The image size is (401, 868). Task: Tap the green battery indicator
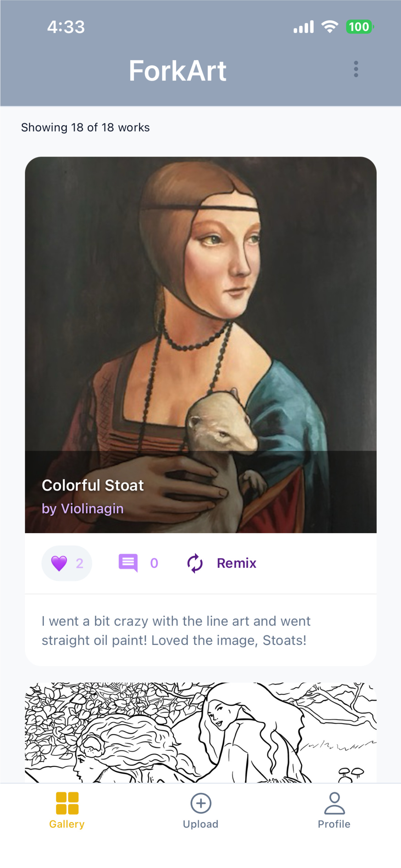coord(359,27)
